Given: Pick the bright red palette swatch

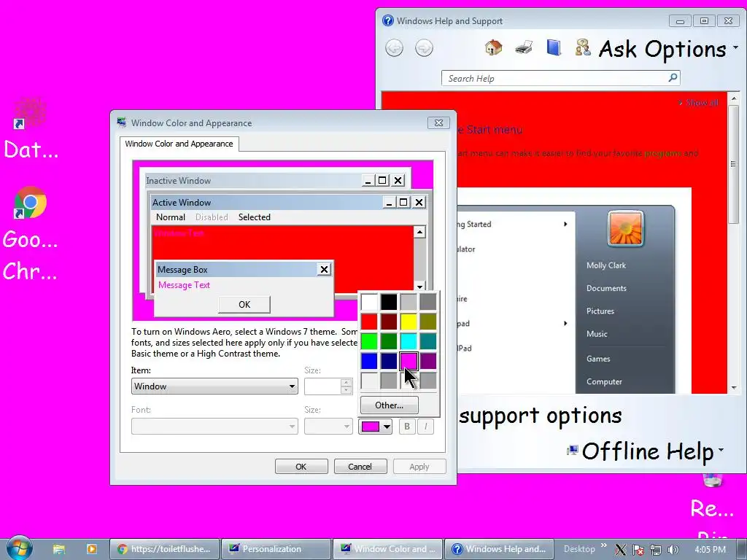Looking at the screenshot, I should (x=368, y=322).
